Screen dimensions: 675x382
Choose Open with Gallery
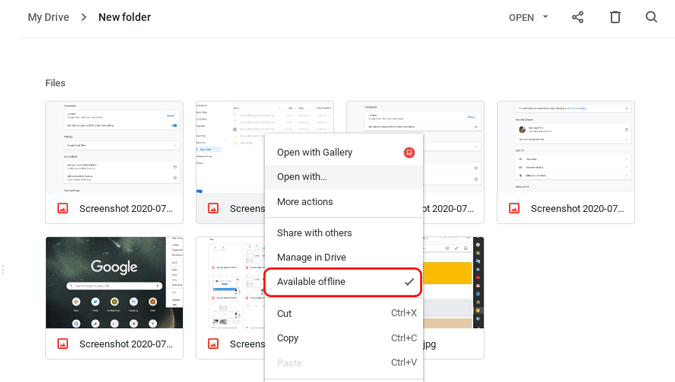point(344,152)
